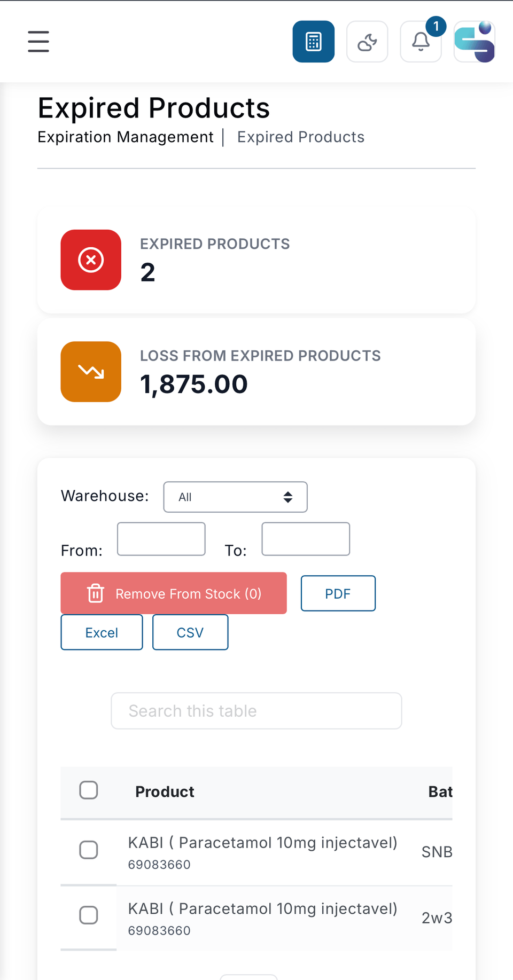Open the hamburger navigation menu

click(x=38, y=42)
